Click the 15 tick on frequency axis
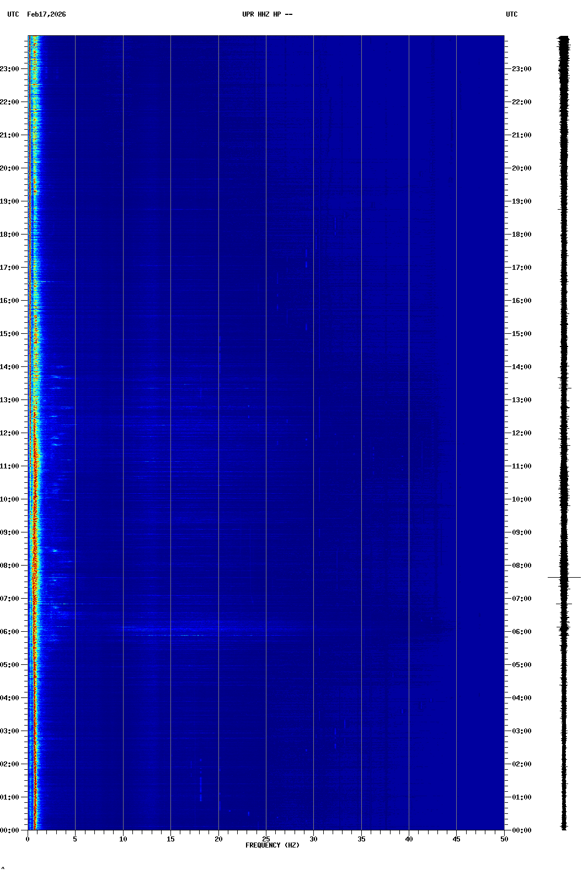Screen dimensions: 588x874 170,839
